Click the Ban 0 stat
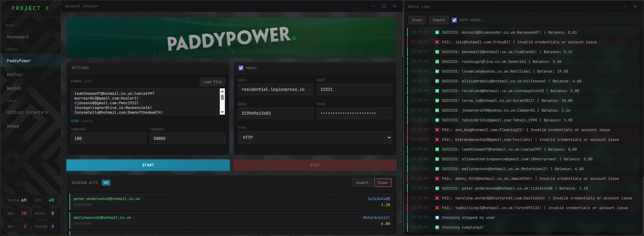This screenshot has width=644, height=236. (x=17, y=227)
